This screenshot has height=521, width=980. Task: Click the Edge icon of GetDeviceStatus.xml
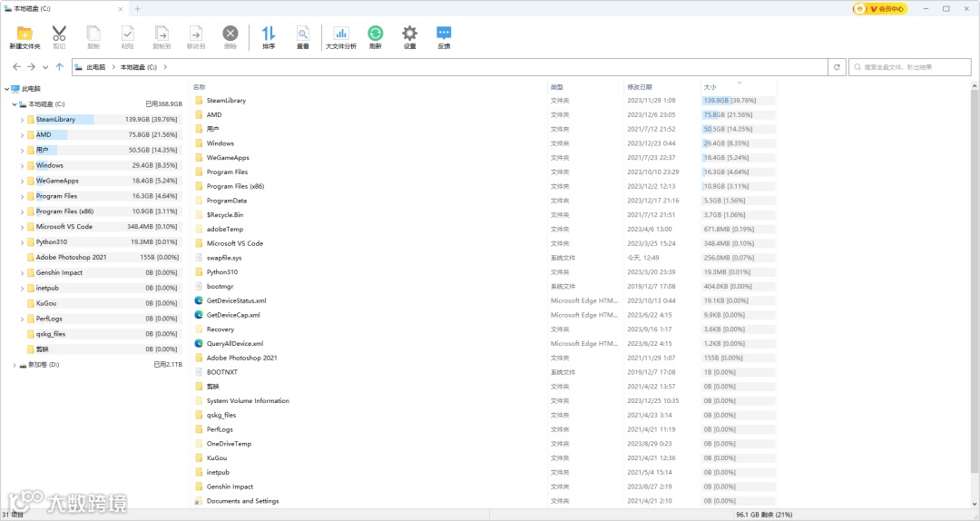[199, 300]
